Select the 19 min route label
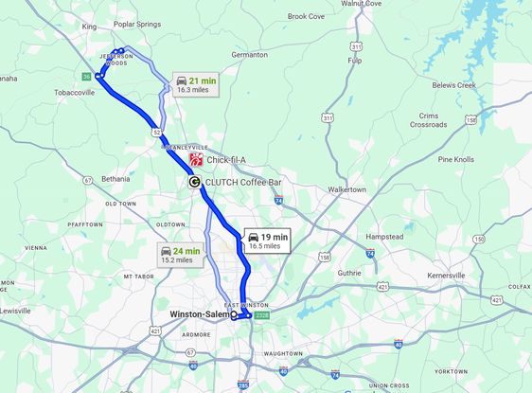Image resolution: width=532 pixels, height=393 pixels. 267,241
